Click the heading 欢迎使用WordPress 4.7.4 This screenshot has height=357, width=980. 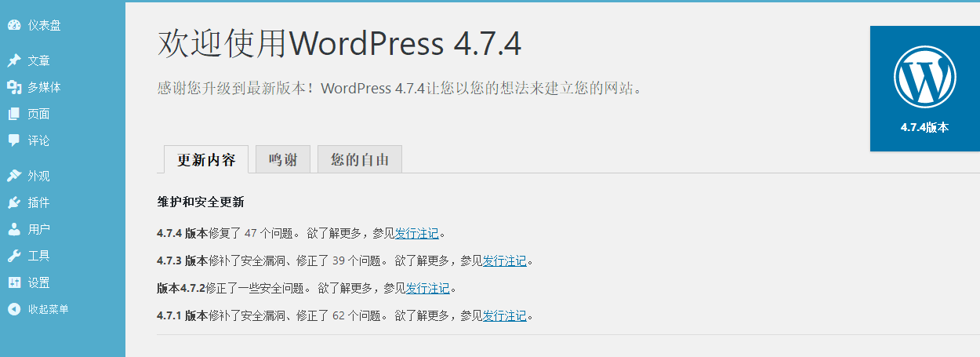tap(339, 44)
